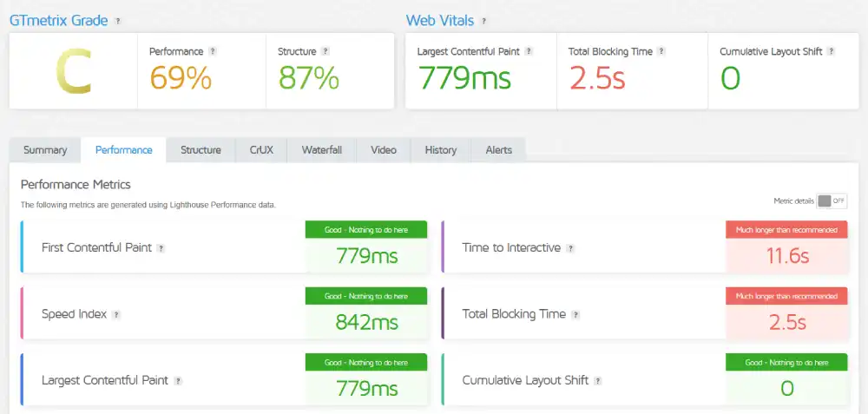Click help icon next to Web Vitals heading

click(483, 21)
